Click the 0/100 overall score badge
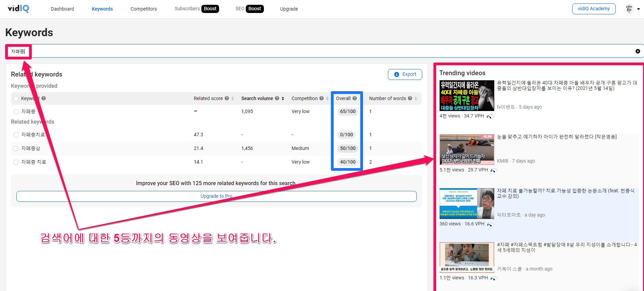This screenshot has height=291, width=644. click(x=346, y=135)
